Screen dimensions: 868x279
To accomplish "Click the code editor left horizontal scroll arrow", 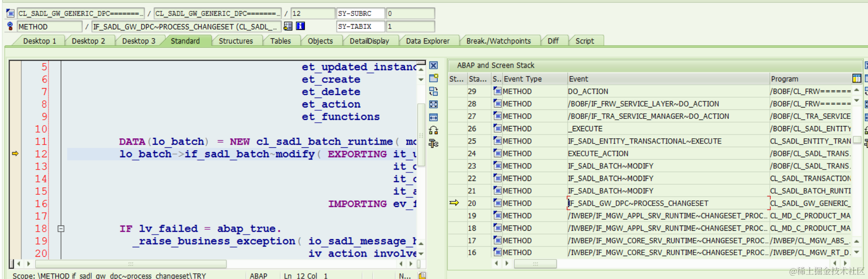I will coord(18,263).
